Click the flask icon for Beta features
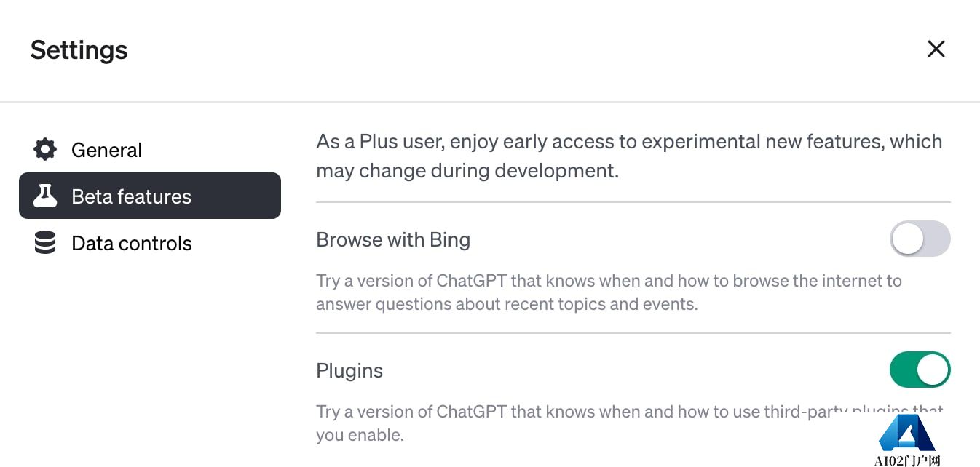The width and height of the screenshot is (980, 467). click(45, 196)
